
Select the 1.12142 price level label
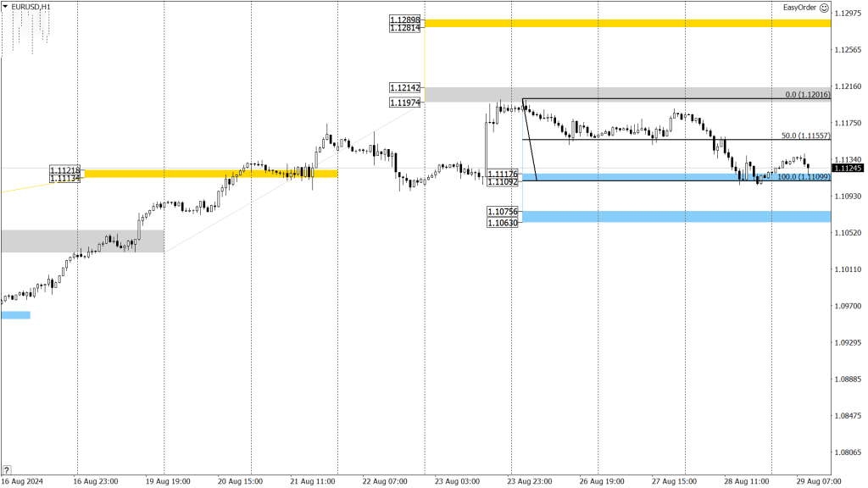(405, 87)
